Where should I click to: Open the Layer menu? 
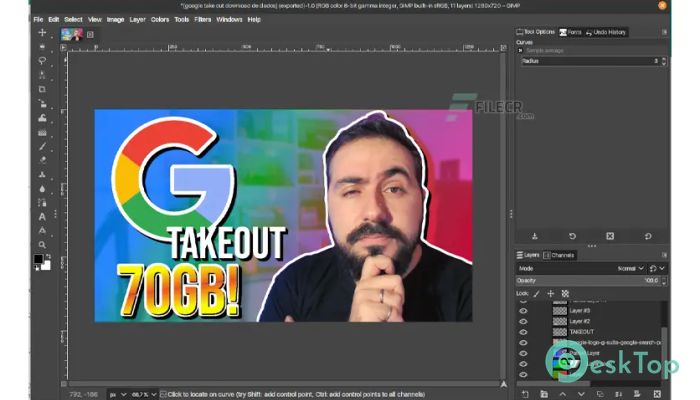point(138,20)
